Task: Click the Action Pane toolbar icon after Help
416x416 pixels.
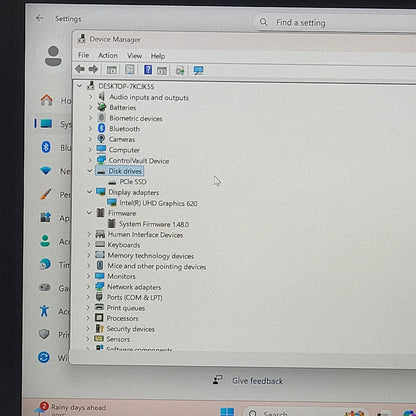Action: [162, 70]
